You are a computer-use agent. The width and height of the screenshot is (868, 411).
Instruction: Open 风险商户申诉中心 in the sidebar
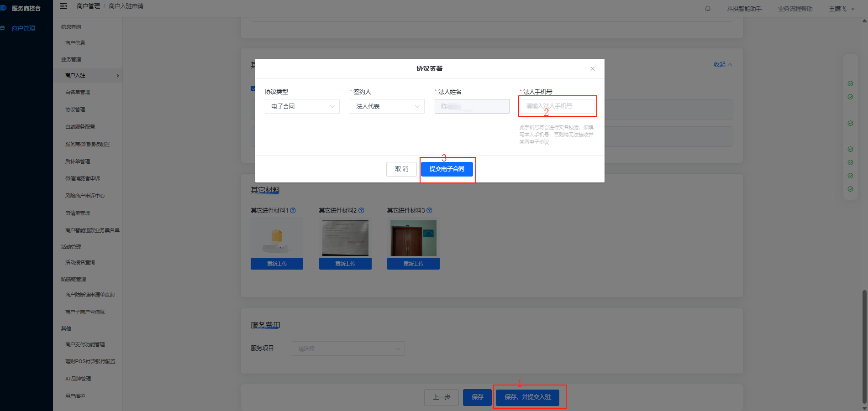coord(85,196)
